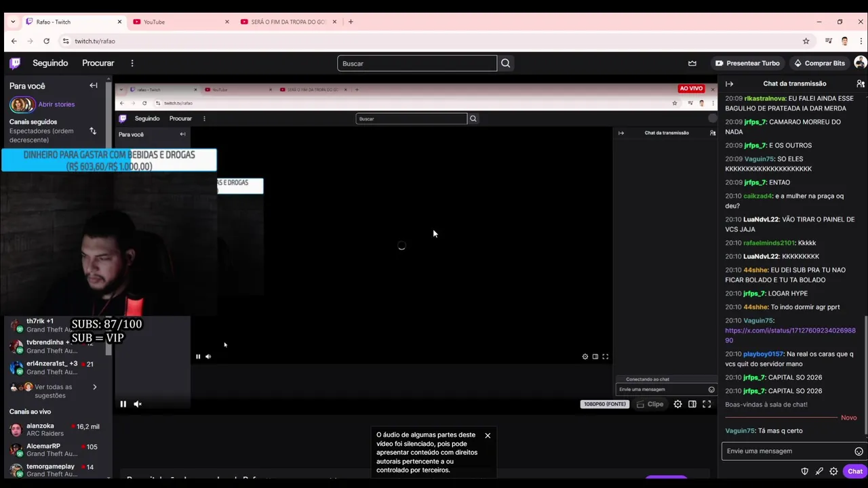Click Presentear Turbo button
The height and width of the screenshot is (488, 868).
[747, 63]
